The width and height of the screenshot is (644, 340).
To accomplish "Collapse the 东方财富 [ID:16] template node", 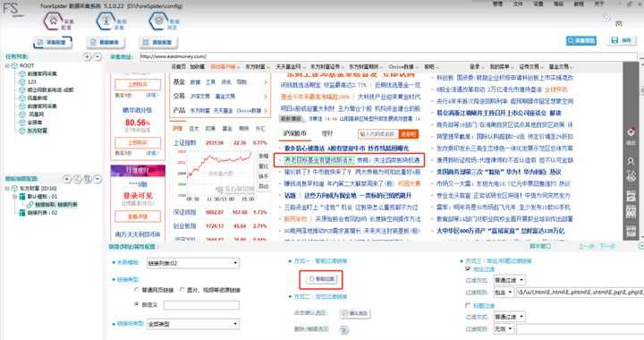I will point(7,189).
